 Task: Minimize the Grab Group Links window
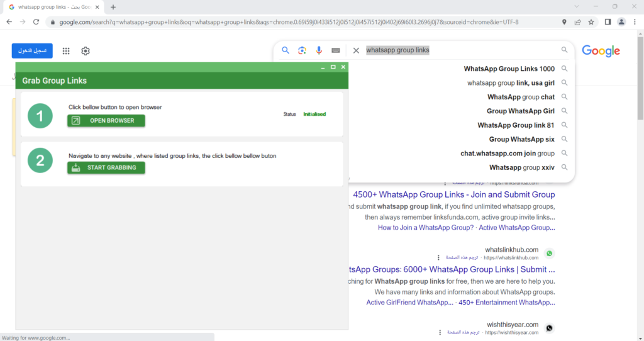click(323, 67)
